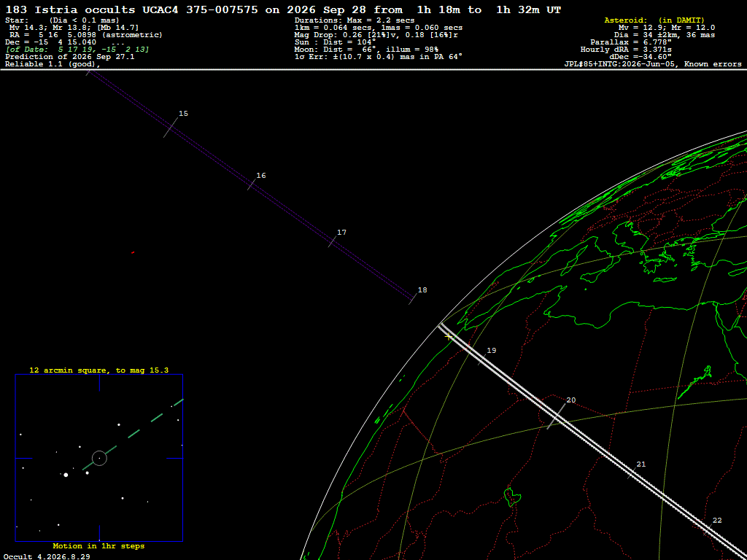Click the '12 arcmin square, to mag 15.3' caption
The width and height of the screenshot is (747, 560).
[99, 370]
